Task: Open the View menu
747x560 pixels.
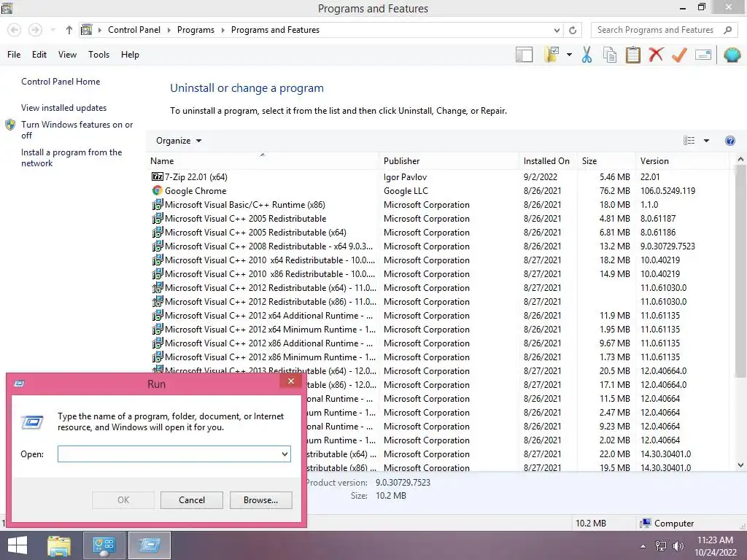Action: 67,54
